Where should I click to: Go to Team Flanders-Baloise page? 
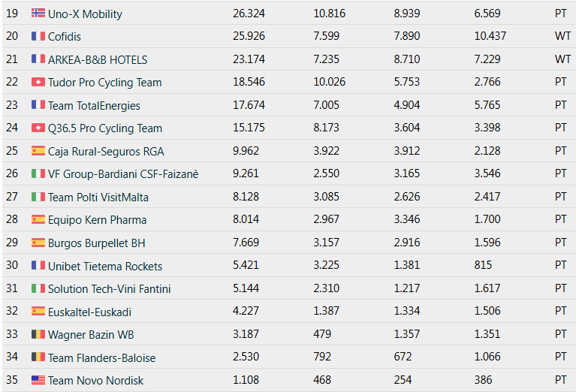(x=102, y=357)
